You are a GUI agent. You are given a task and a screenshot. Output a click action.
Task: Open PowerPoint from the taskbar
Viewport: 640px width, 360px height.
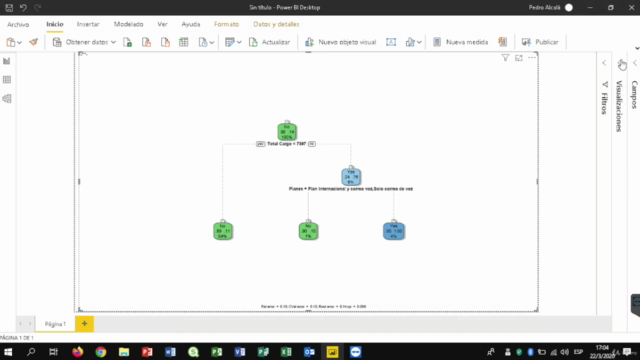(147, 352)
